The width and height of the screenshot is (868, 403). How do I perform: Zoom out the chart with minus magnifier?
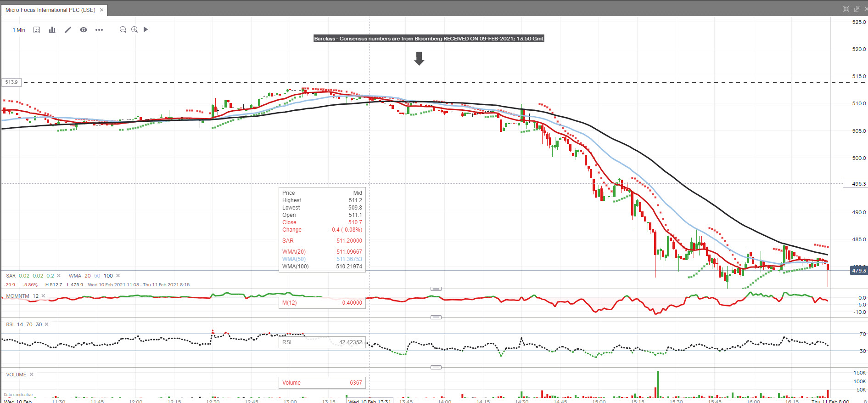pyautogui.click(x=123, y=30)
